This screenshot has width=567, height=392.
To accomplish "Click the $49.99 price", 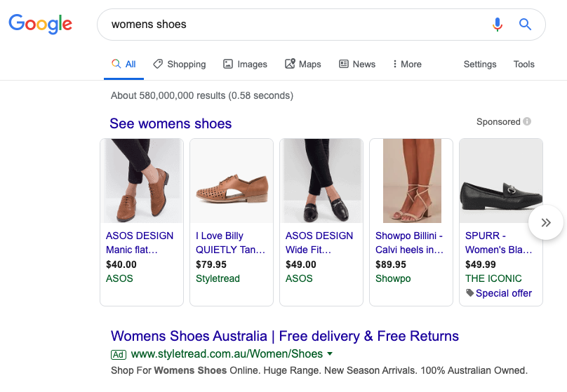I will click(480, 264).
